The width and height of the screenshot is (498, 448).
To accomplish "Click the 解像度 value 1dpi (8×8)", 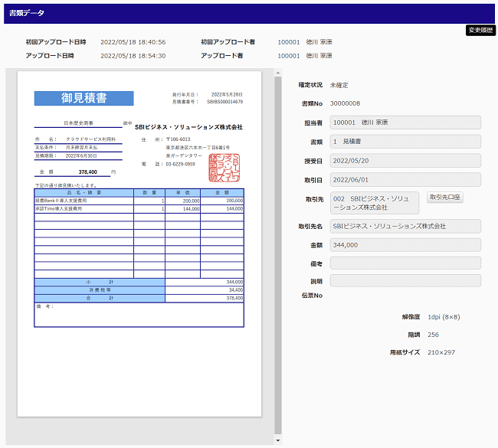I will coord(444,317).
